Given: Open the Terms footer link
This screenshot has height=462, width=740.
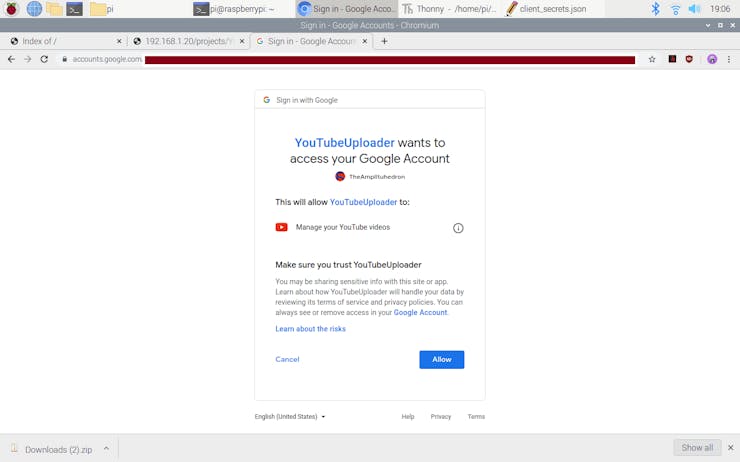Looking at the screenshot, I should pos(476,417).
